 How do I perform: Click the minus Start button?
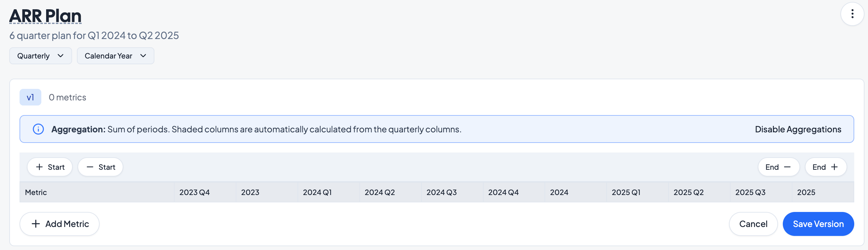[x=101, y=167]
